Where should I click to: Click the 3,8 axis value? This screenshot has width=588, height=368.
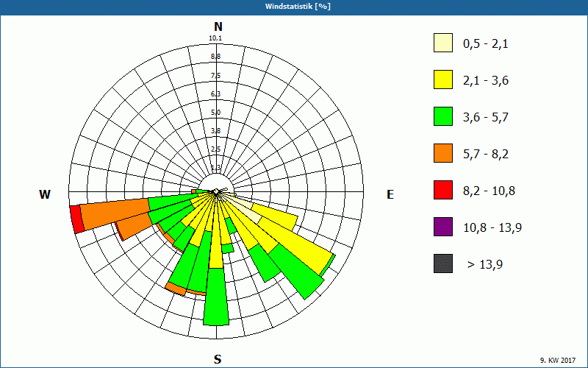click(215, 131)
